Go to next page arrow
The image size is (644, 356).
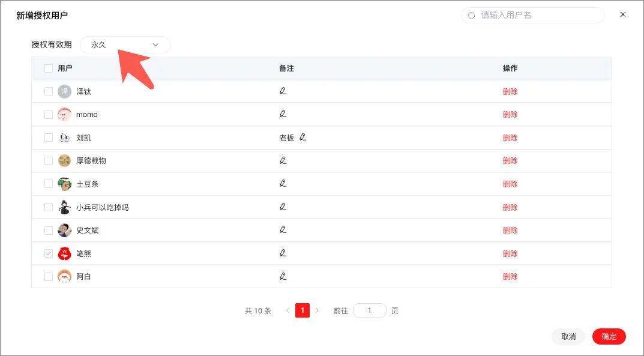click(317, 310)
